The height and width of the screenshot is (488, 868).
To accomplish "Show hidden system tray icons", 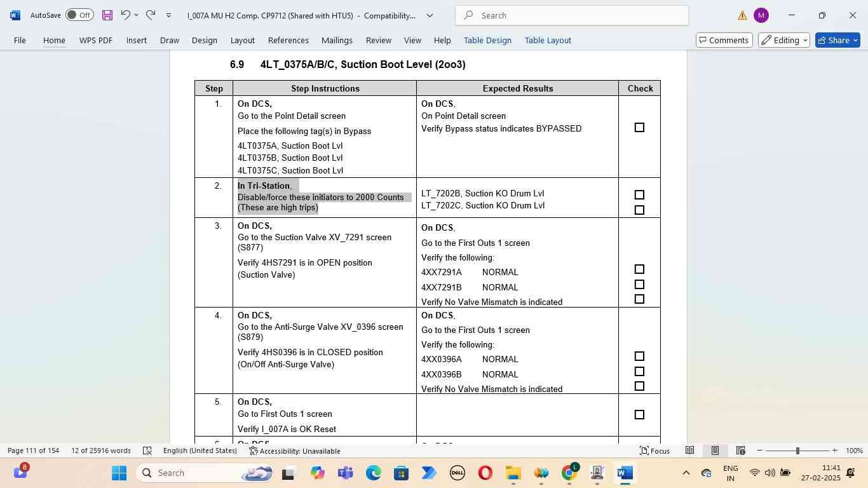I will pos(686,473).
